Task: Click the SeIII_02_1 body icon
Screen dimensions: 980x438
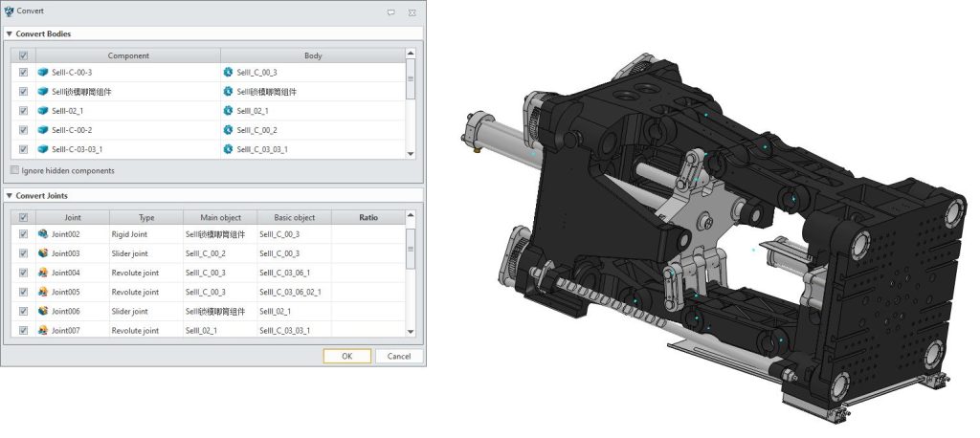Action: (x=228, y=111)
